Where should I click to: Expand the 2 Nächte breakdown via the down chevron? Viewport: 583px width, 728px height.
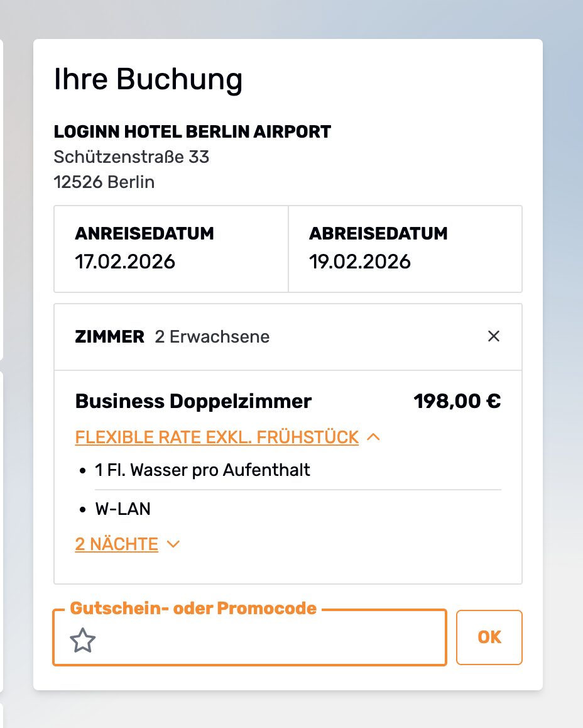coord(173,544)
